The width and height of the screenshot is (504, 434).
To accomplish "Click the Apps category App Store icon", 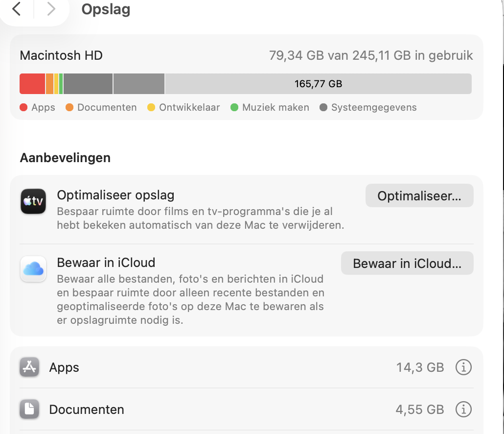I will pos(29,367).
